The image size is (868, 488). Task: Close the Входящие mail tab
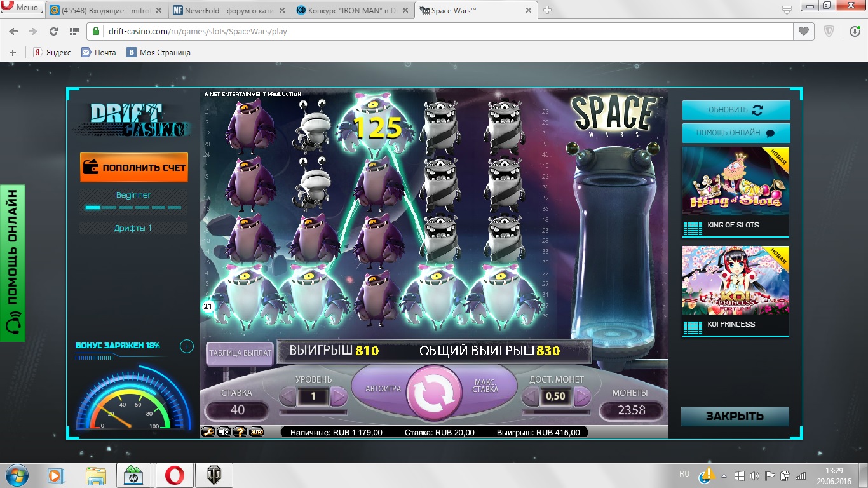click(159, 11)
